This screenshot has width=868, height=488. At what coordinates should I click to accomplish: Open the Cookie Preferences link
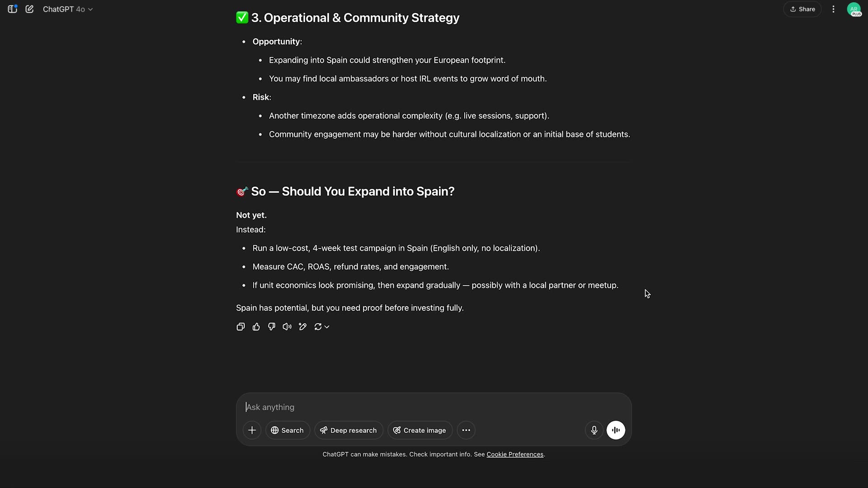(x=515, y=455)
